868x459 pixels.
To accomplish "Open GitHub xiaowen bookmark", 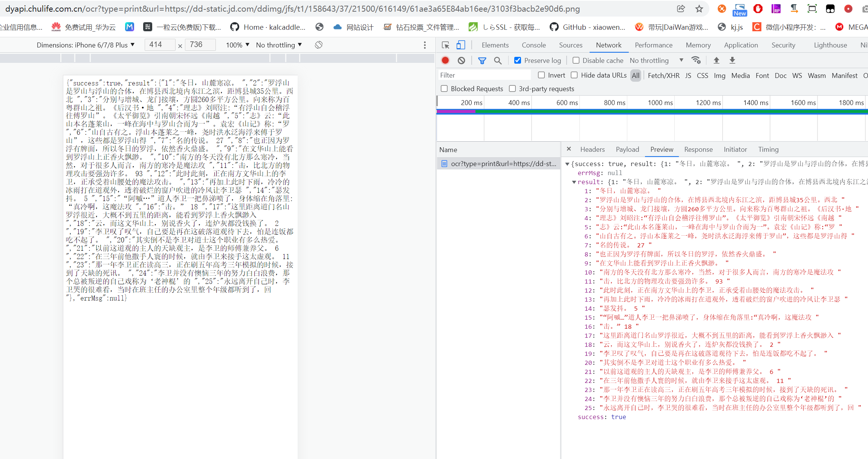I will (x=588, y=27).
